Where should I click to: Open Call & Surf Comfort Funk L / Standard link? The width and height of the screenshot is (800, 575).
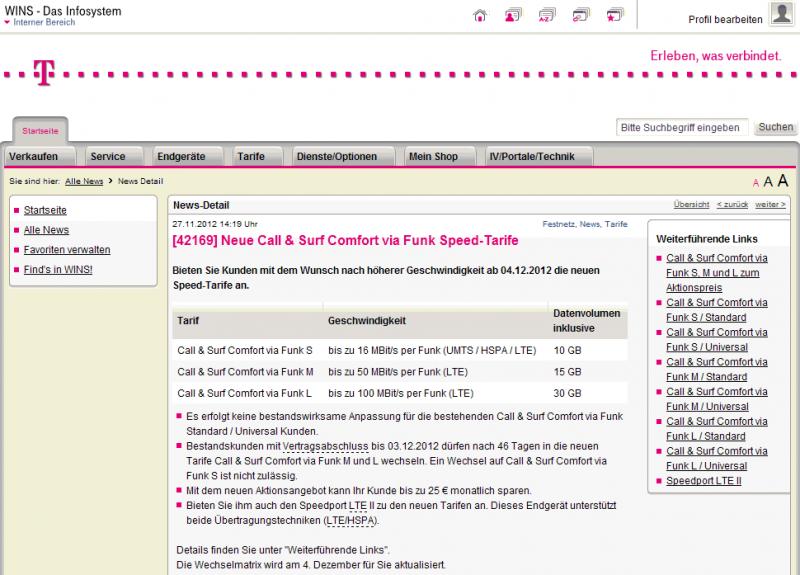716,429
